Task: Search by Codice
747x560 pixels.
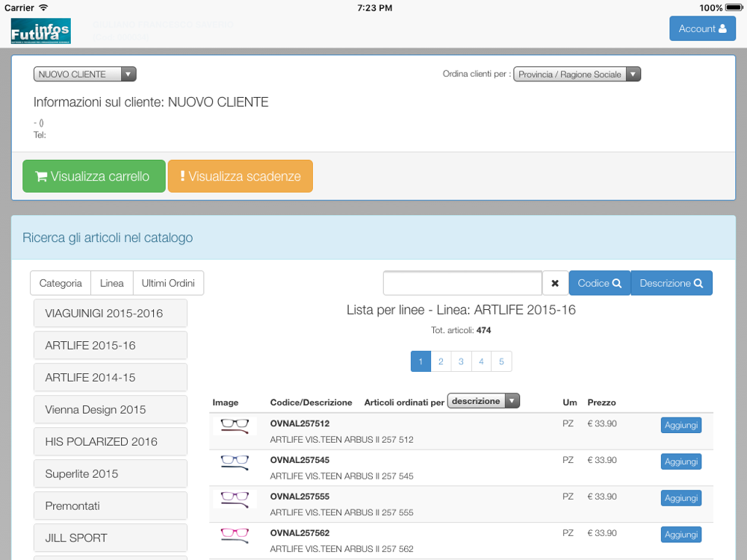Action: tap(600, 283)
